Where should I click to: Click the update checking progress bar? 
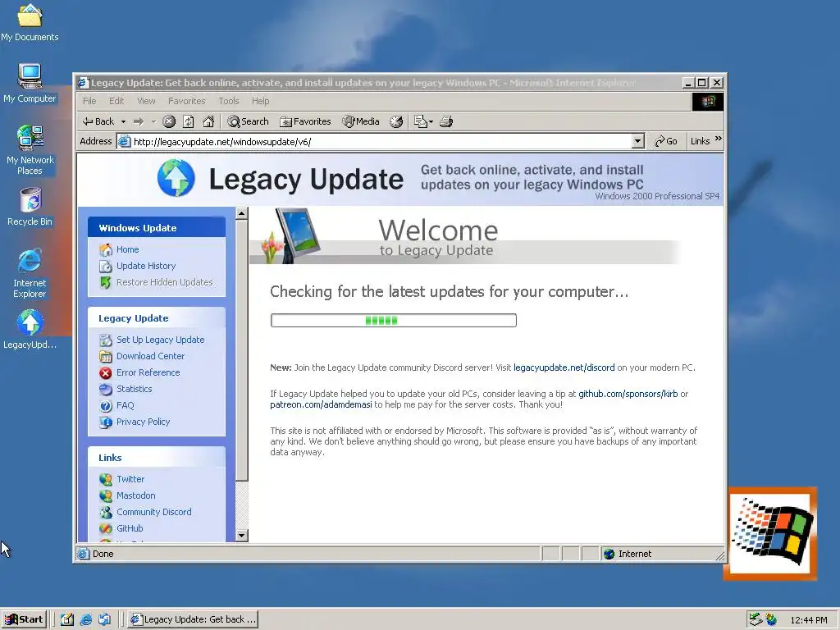(x=393, y=321)
